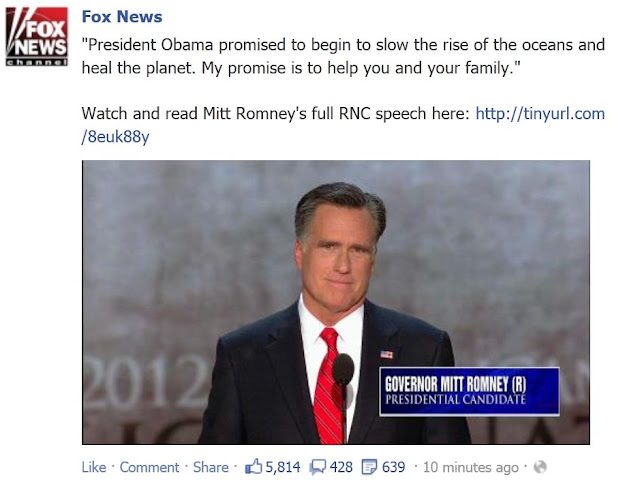The image size is (640, 488).
Task: Click the Governor Mitt Romney caption banner
Action: (x=469, y=392)
